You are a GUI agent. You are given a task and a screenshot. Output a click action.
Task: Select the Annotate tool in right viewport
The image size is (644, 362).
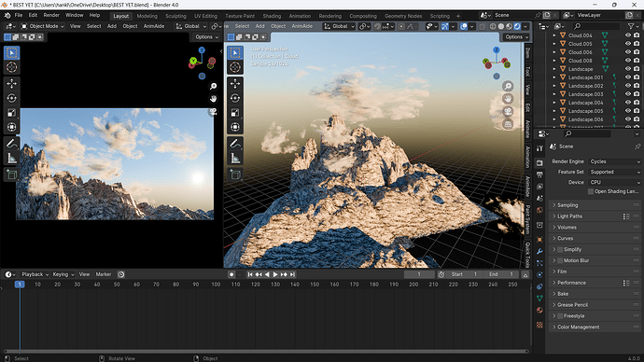click(x=235, y=144)
